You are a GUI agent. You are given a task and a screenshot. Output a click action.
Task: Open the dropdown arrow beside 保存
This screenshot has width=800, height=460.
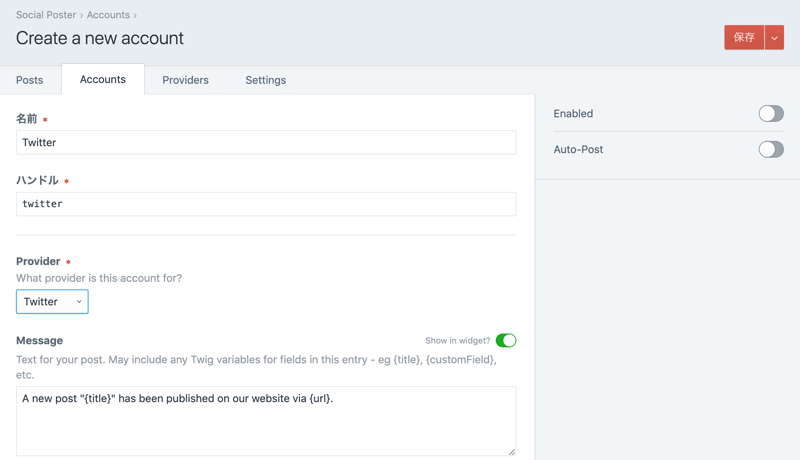[774, 37]
